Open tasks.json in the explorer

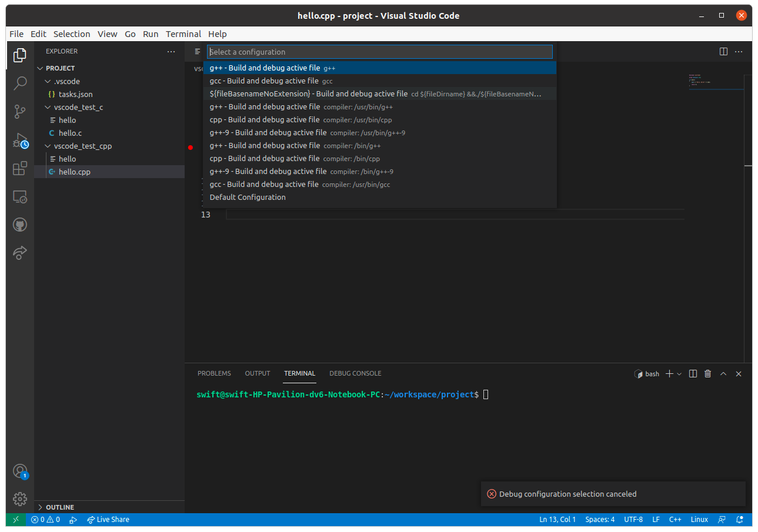[x=109, y=94]
